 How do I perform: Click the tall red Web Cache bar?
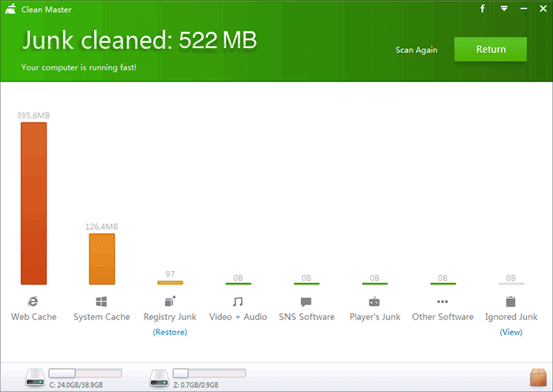(33, 203)
